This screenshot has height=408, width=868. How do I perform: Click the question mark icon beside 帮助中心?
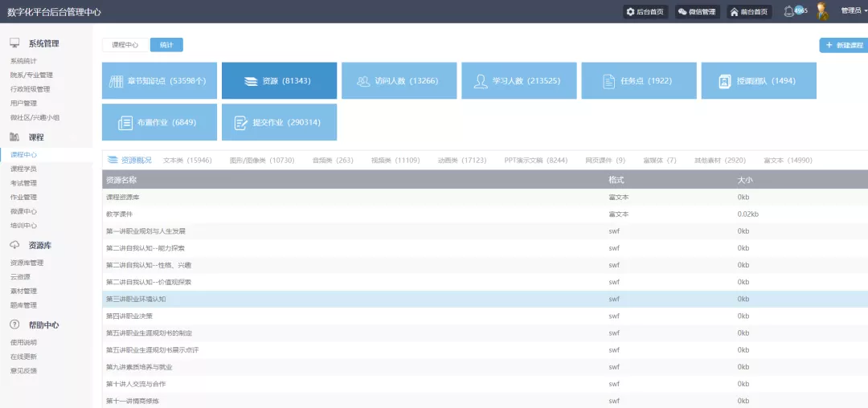[15, 324]
